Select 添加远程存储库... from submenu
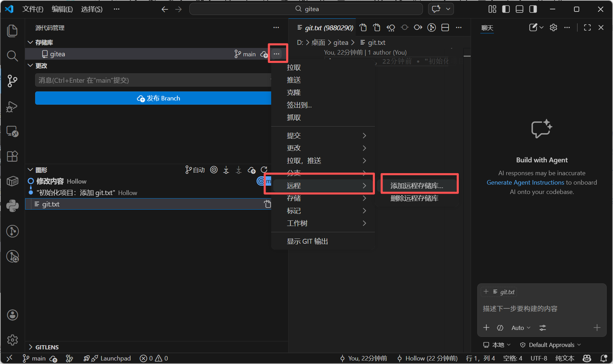 click(x=417, y=186)
